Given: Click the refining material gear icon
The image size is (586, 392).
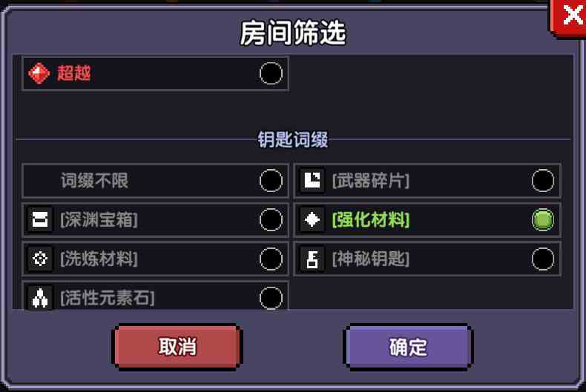Looking at the screenshot, I should pyautogui.click(x=40, y=259).
